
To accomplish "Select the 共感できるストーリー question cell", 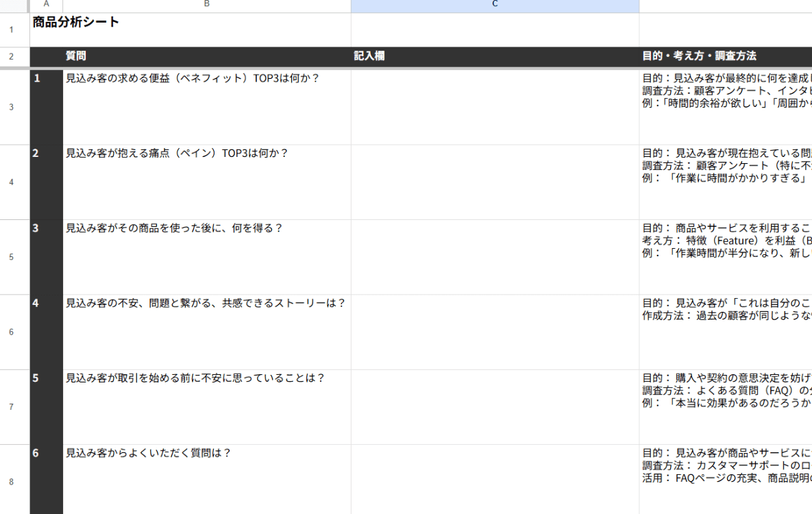I will tap(206, 332).
